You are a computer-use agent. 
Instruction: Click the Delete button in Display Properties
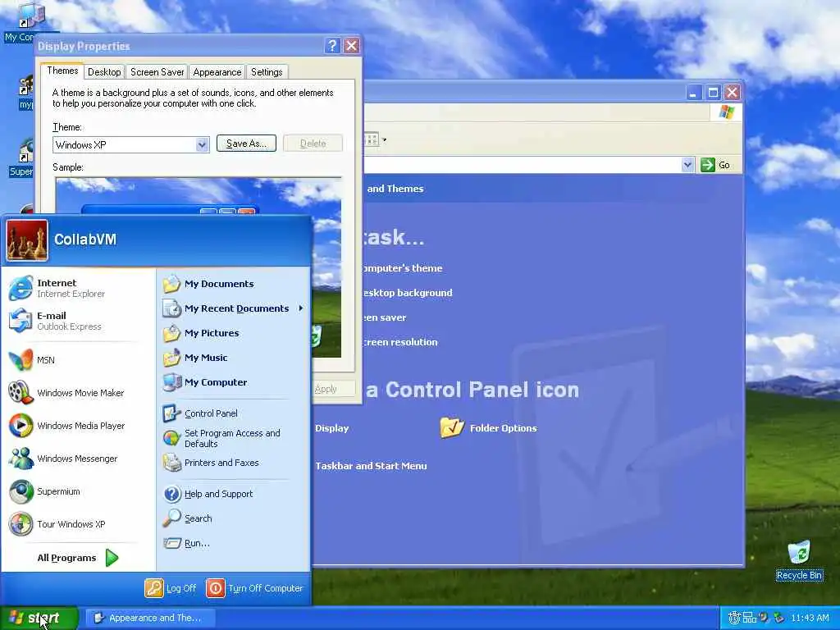(x=313, y=144)
